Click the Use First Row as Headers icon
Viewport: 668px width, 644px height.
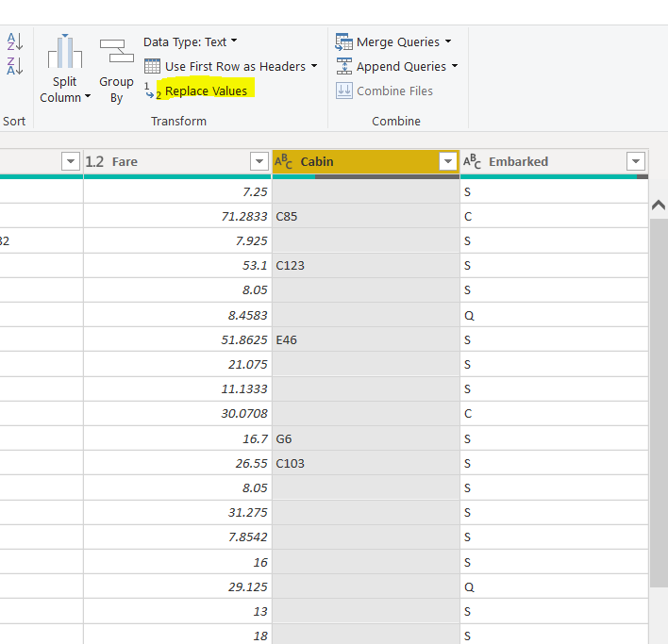(152, 66)
